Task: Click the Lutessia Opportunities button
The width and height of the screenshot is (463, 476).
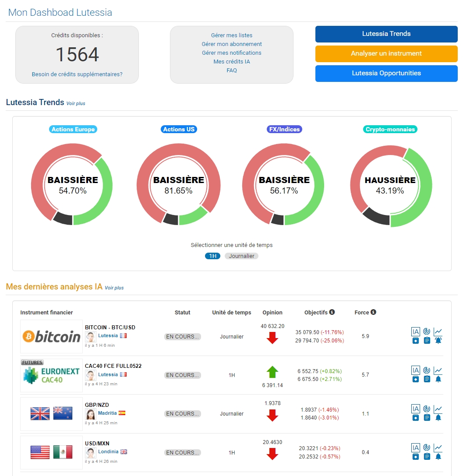Action: tap(386, 74)
